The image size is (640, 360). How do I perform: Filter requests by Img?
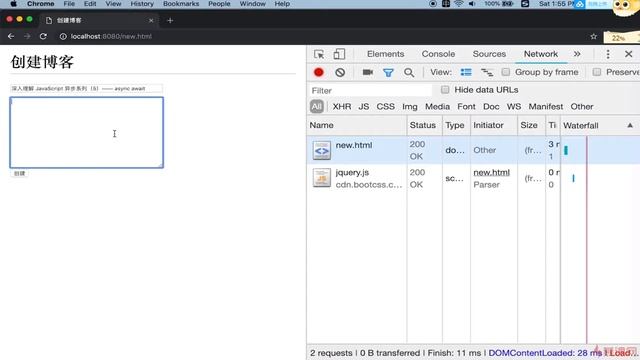409,107
